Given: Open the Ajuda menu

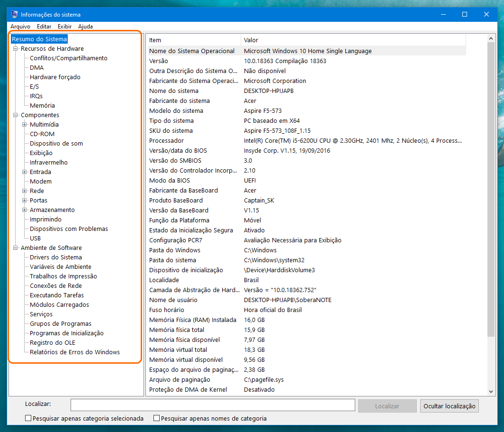Looking at the screenshot, I should [85, 27].
